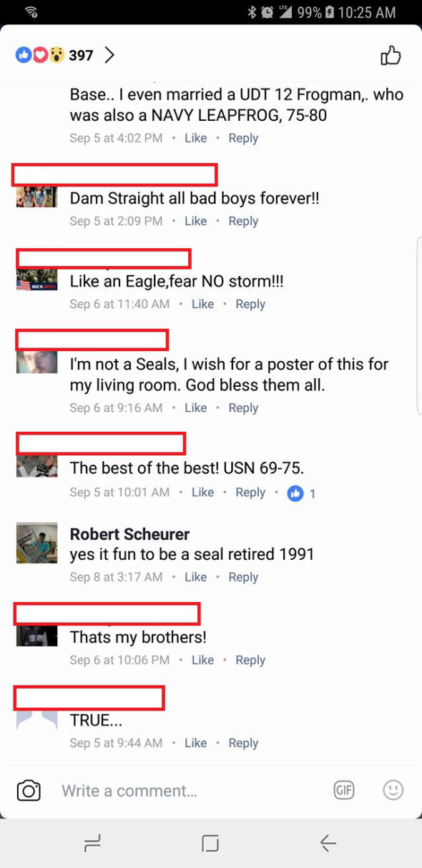This screenshot has height=868, width=422.
Task: Tap the Android back navigation icon
Action: (x=328, y=844)
